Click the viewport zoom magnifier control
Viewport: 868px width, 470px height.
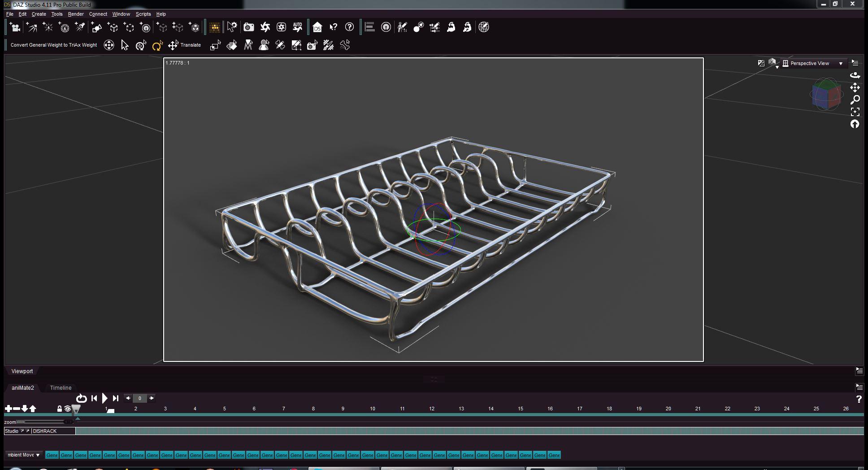(855, 100)
